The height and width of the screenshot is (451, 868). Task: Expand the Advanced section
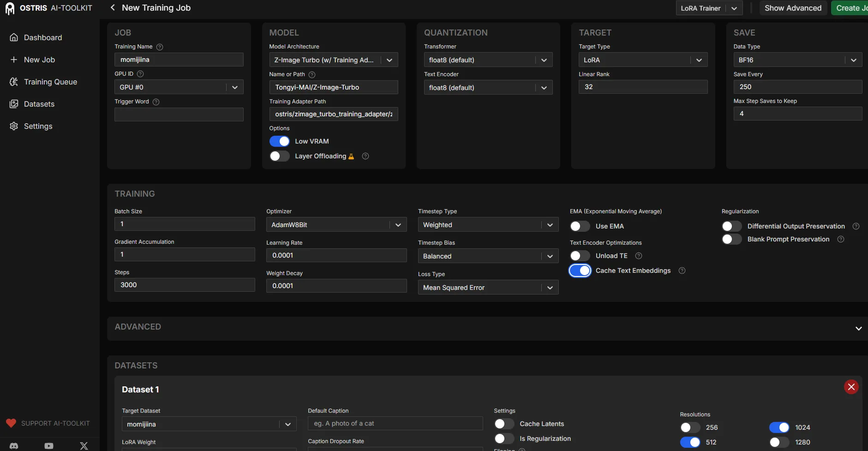pyautogui.click(x=858, y=329)
